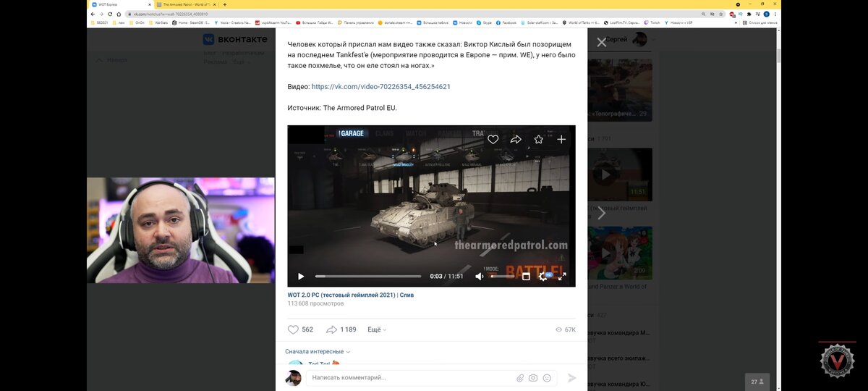868x391 pixels.
Task: Click the 67K views counter
Action: point(565,329)
